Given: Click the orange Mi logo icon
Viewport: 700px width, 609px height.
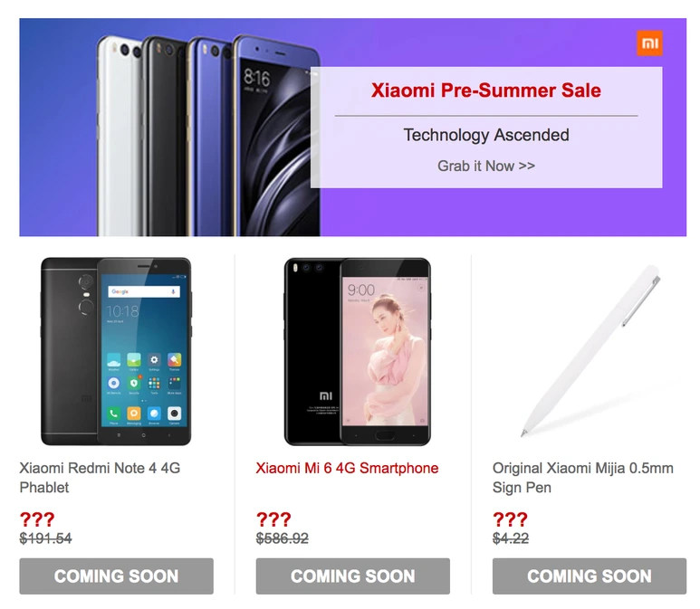Looking at the screenshot, I should coord(649,43).
